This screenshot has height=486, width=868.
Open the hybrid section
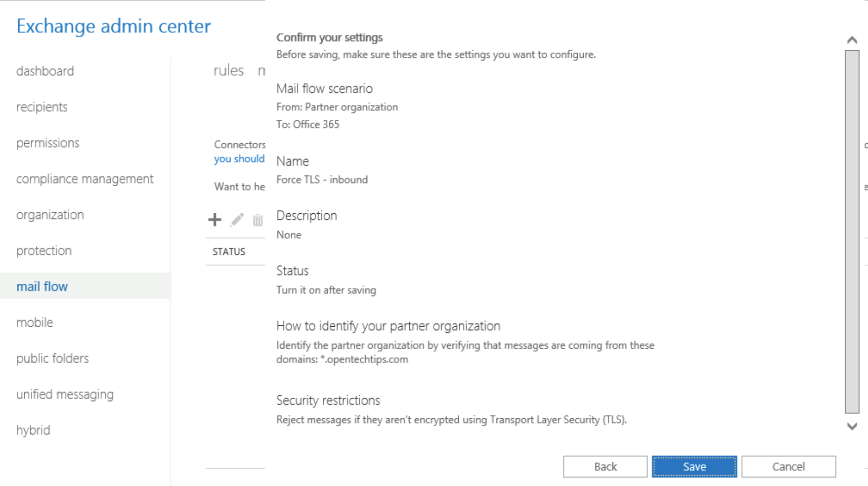pyautogui.click(x=33, y=430)
